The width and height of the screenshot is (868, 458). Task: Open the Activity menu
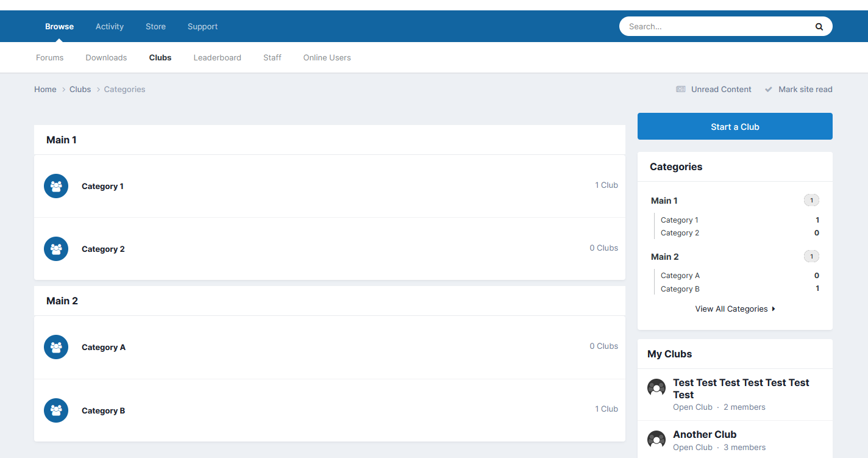point(110,26)
